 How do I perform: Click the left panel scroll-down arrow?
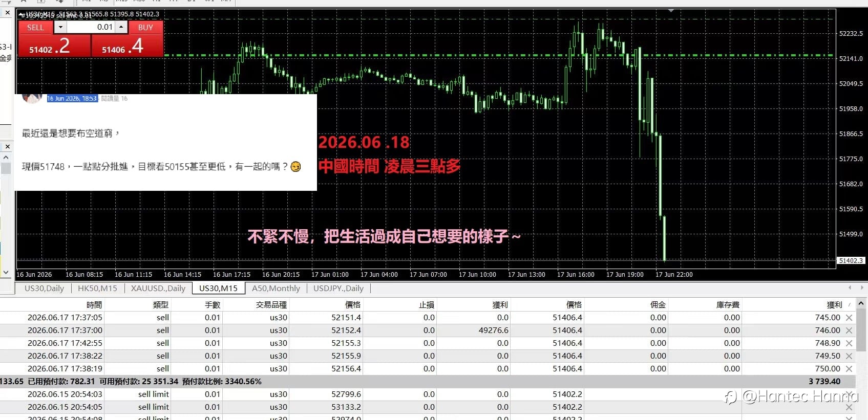(6, 272)
